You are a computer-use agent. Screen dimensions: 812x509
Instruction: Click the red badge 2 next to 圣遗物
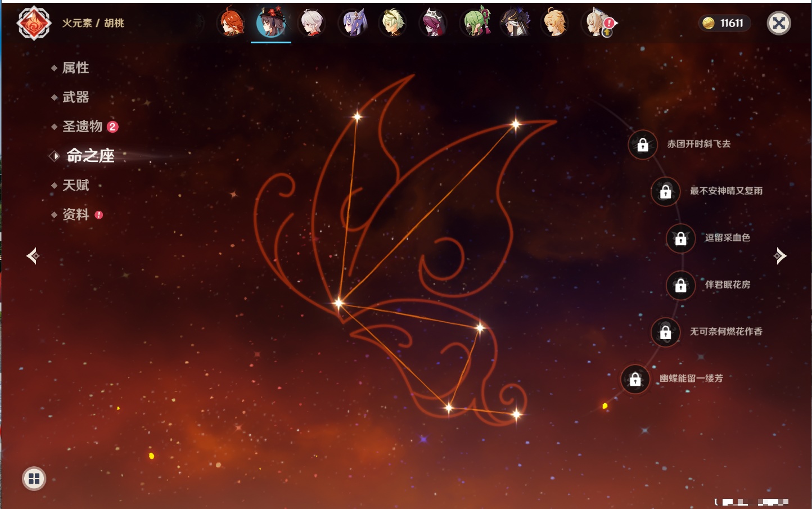click(112, 127)
